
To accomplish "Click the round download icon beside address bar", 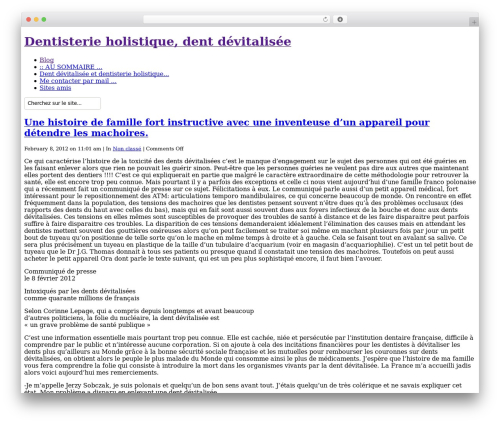I will pyautogui.click(x=340, y=20).
